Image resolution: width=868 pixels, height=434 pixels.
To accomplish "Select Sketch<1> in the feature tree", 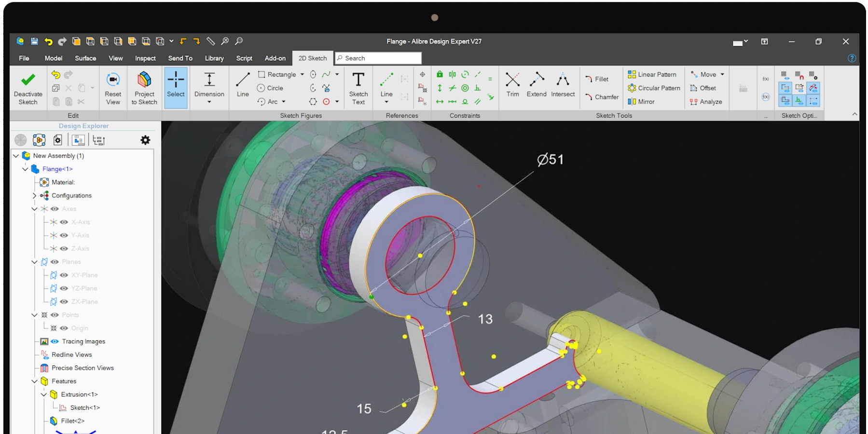I will pos(85,408).
